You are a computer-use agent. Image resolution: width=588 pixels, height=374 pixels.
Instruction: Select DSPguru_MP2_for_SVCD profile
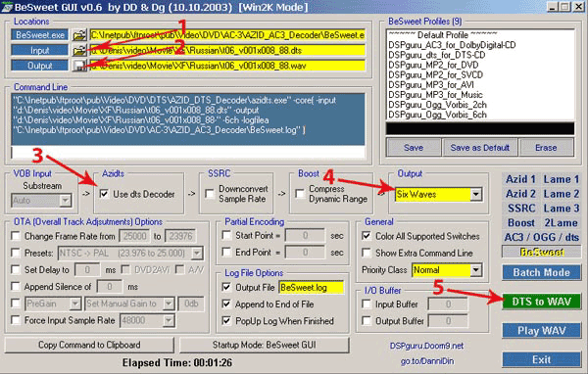tap(435, 74)
